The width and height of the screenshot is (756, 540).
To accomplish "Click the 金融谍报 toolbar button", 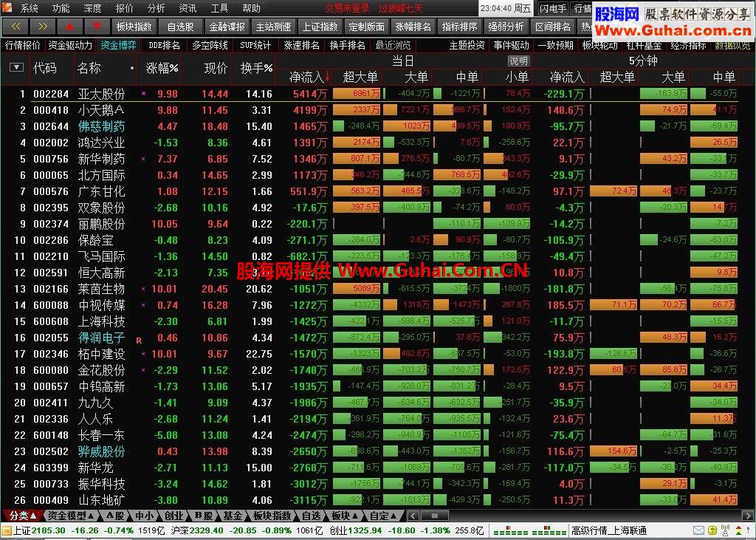I will coord(227,27).
